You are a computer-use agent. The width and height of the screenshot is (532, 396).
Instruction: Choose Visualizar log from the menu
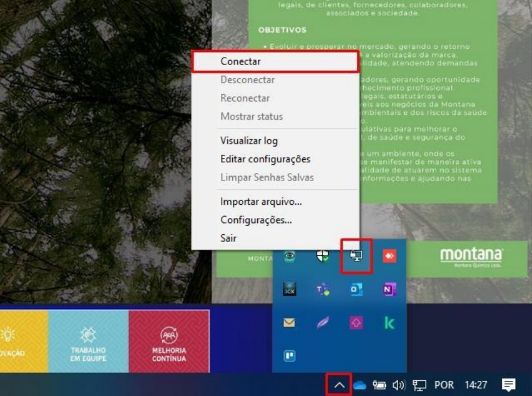[249, 141]
